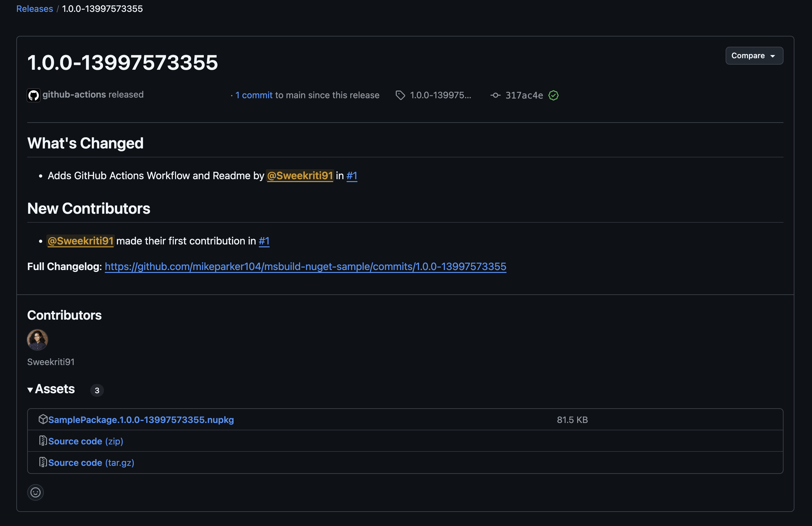Click the Assets count badge 3
Viewport: 812px width, 526px height.
(x=97, y=390)
